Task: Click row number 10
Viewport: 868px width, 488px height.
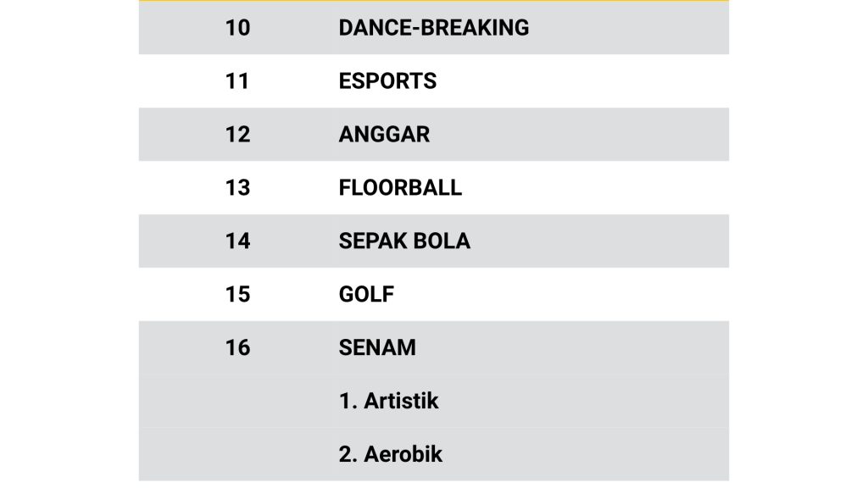Action: (x=237, y=28)
